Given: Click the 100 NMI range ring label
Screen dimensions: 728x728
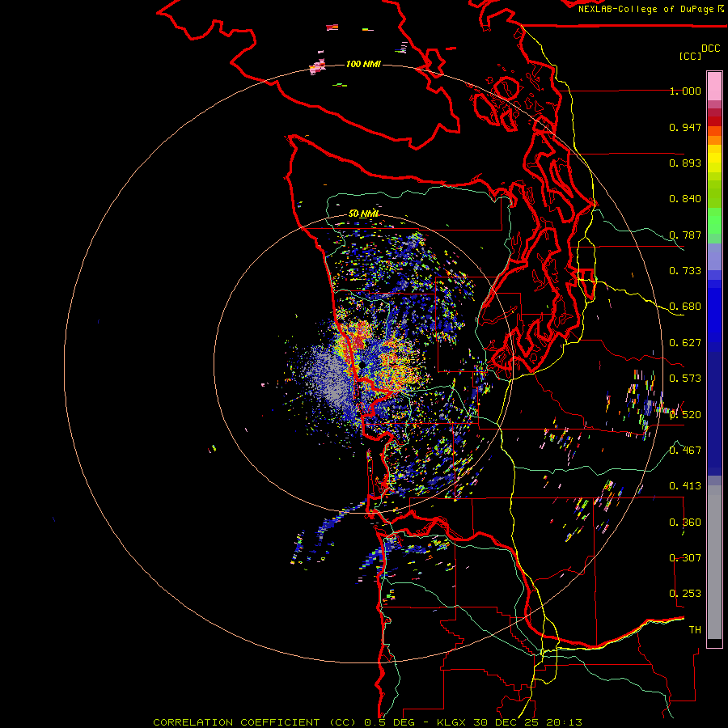Looking at the screenshot, I should click(363, 64).
